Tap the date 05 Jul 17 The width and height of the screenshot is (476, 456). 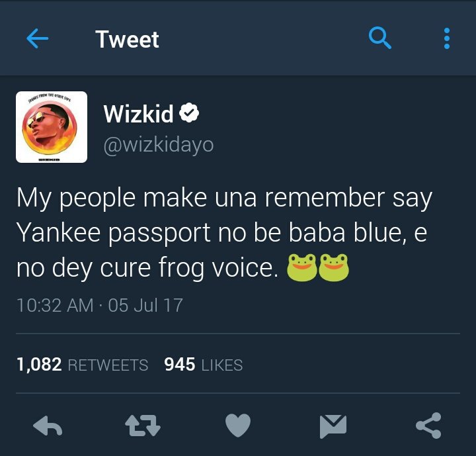[145, 305]
